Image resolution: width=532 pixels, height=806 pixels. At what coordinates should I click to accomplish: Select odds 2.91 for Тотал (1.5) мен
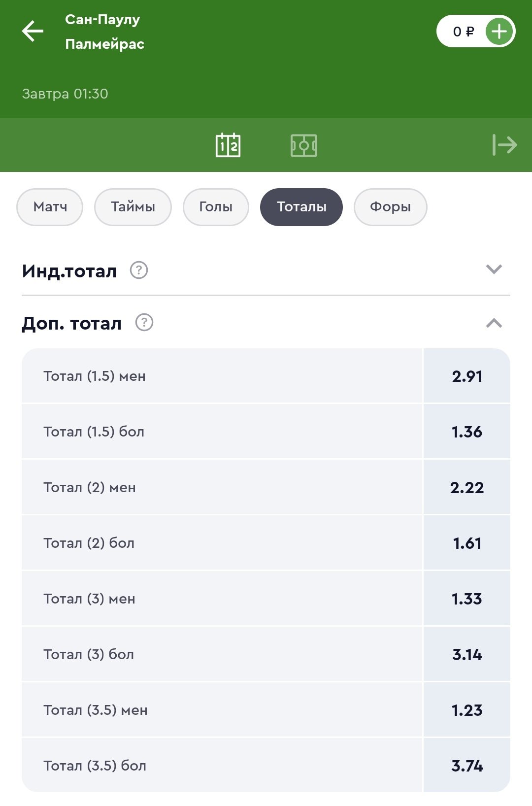point(466,376)
